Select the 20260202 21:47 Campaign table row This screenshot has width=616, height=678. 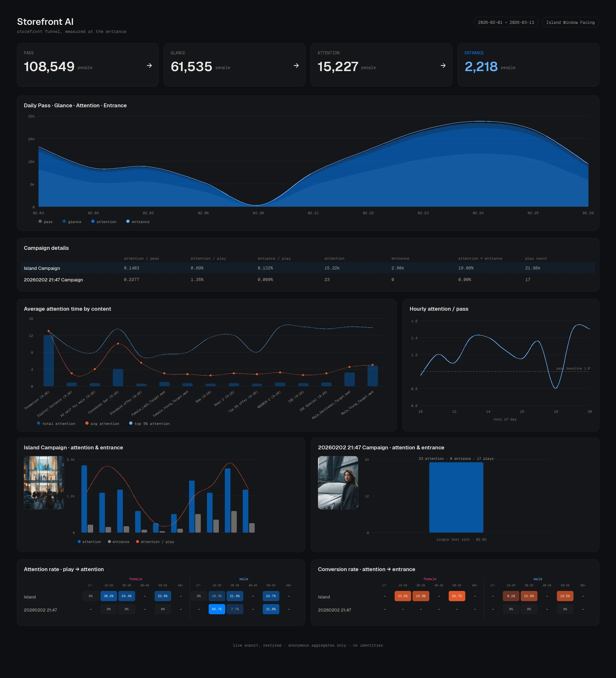coord(308,279)
